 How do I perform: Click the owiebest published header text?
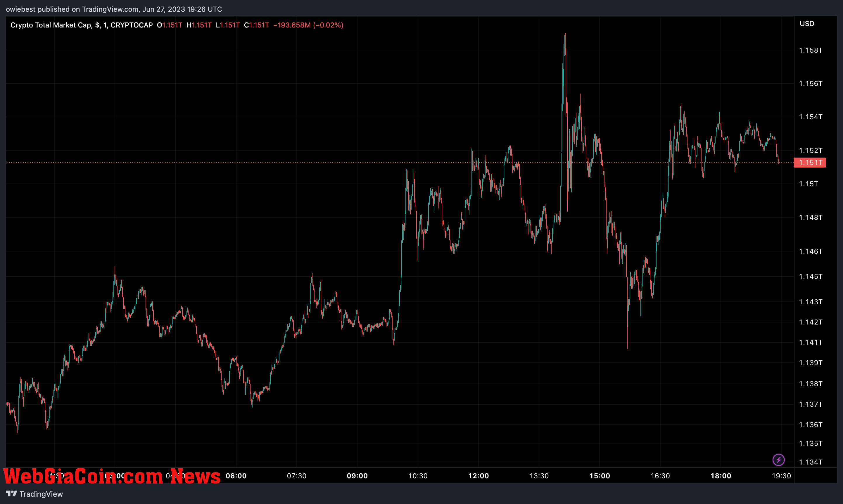pyautogui.click(x=114, y=9)
